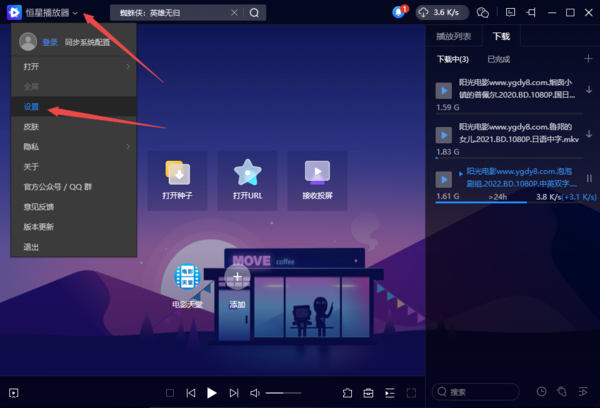Select the 下载中(3) sub-tab
Screen dimensions: 600x408
[453, 59]
